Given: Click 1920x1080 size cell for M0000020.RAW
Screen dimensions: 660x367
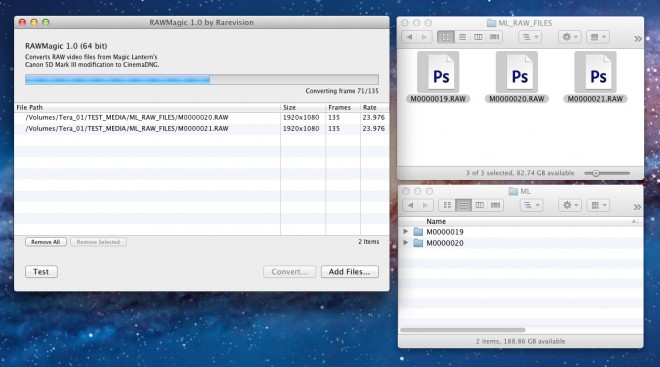Looking at the screenshot, I should pos(301,117).
